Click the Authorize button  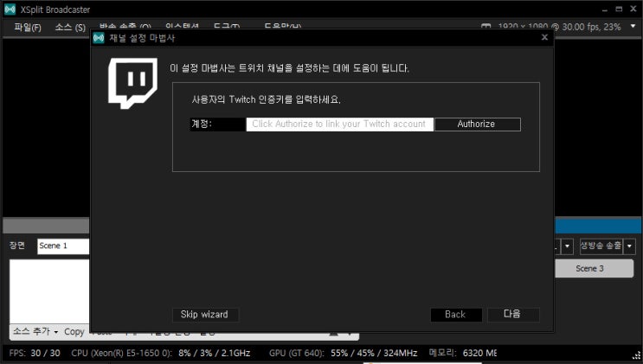tap(478, 125)
